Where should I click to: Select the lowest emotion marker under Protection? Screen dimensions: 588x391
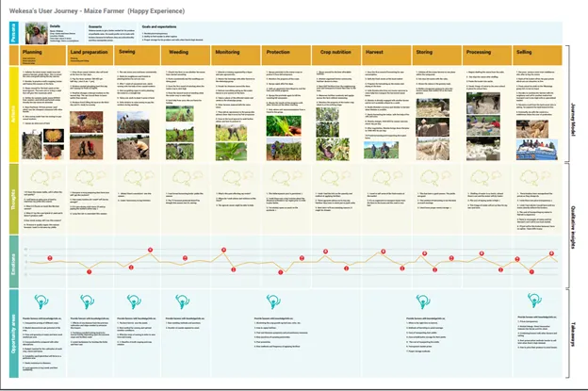tap(280, 272)
